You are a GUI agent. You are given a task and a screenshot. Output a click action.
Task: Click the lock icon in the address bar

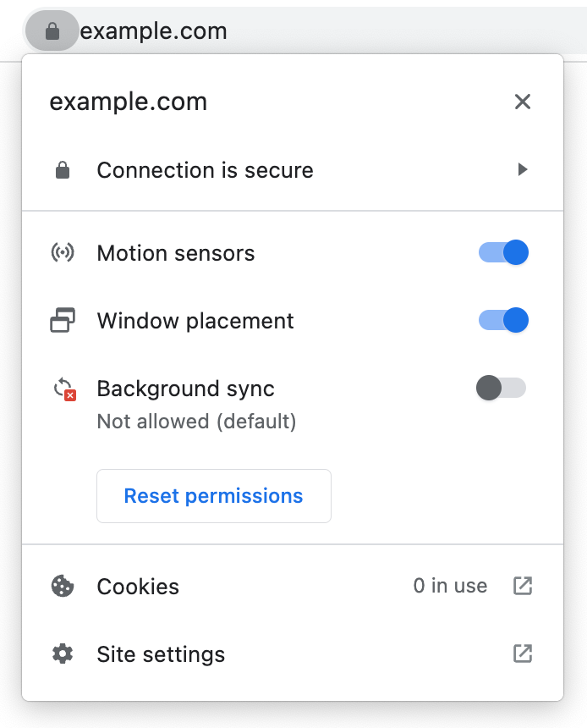click(52, 32)
